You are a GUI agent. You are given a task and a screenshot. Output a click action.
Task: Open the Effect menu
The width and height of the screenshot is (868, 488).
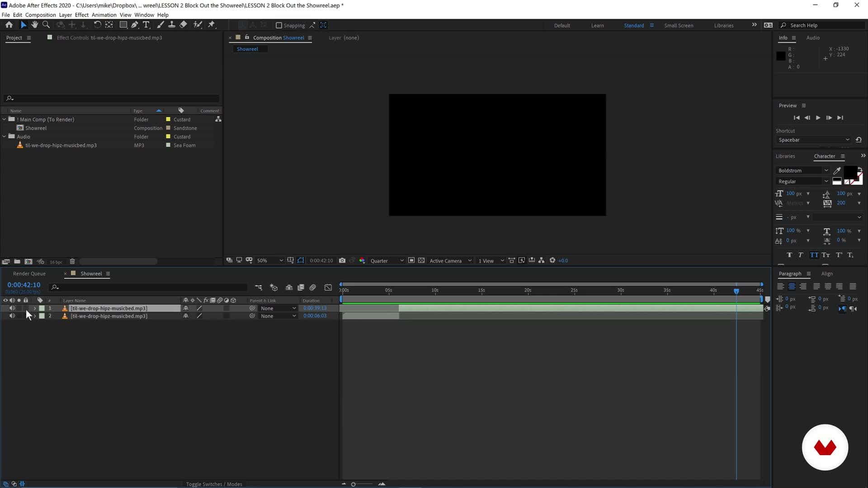point(81,14)
